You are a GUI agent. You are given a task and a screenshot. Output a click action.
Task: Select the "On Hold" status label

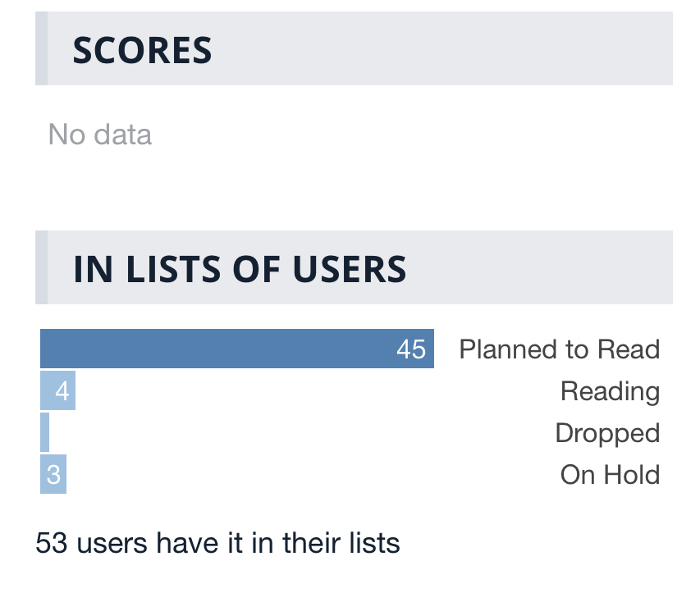coord(610,475)
